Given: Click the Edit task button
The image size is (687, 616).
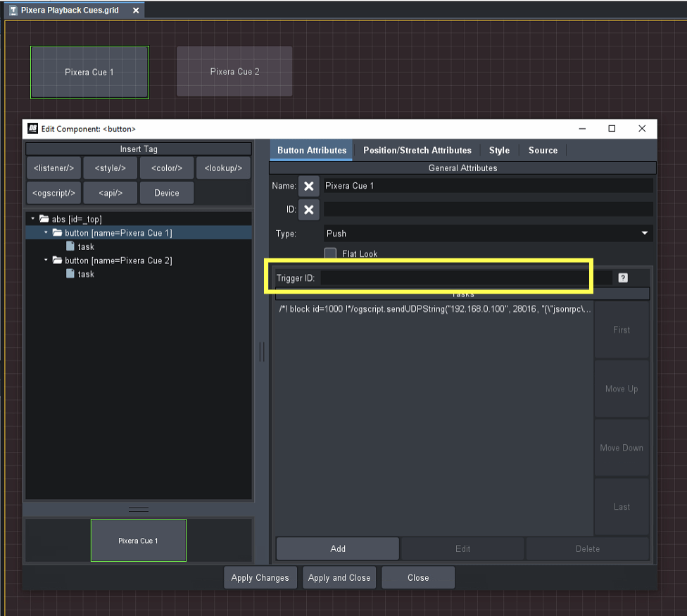Looking at the screenshot, I should 462,548.
